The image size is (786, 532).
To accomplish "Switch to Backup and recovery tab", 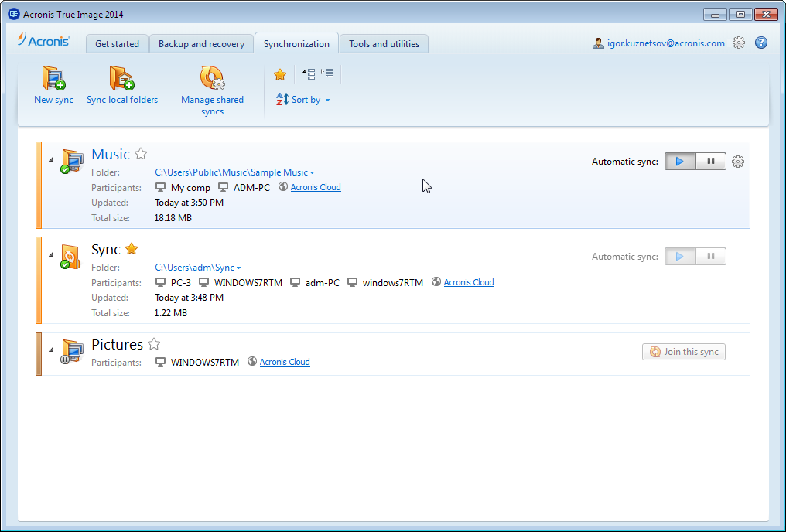I will (x=201, y=44).
